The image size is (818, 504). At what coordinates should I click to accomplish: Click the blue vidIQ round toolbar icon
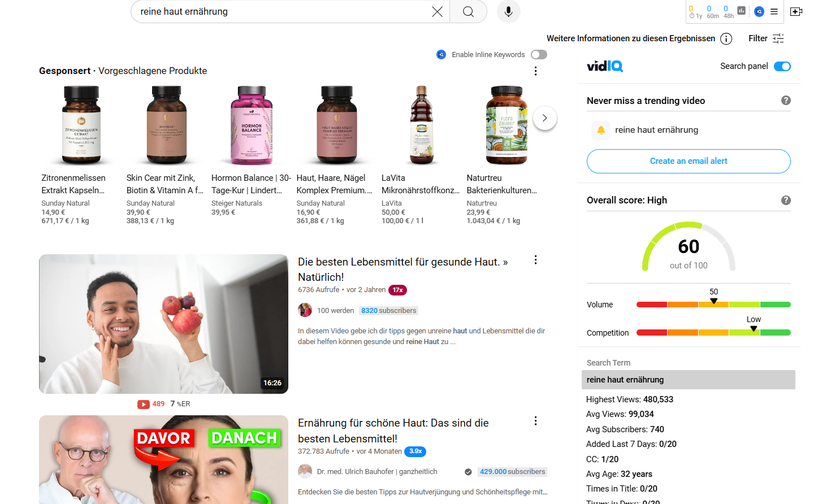pos(759,11)
